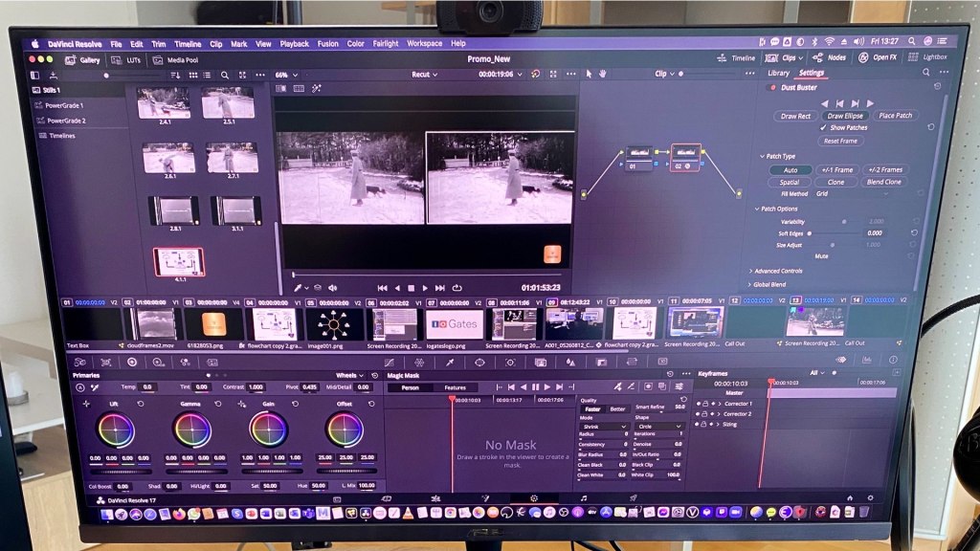Reset the Lift color wheel
980x551 pixels.
click(x=141, y=405)
